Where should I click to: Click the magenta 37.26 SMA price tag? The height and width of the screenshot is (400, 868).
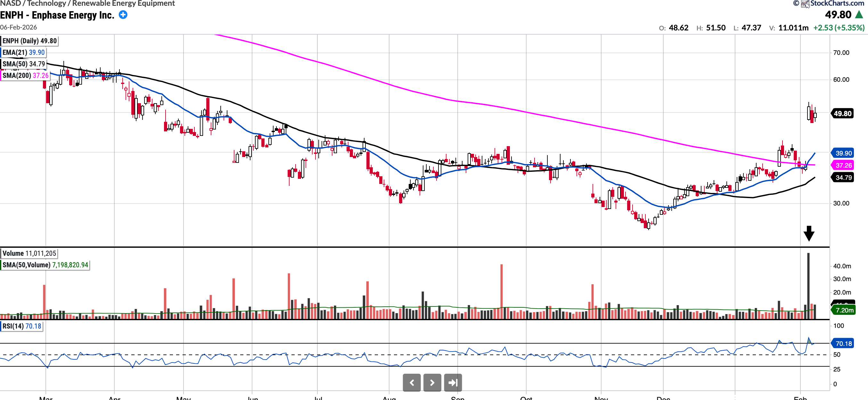pos(843,165)
